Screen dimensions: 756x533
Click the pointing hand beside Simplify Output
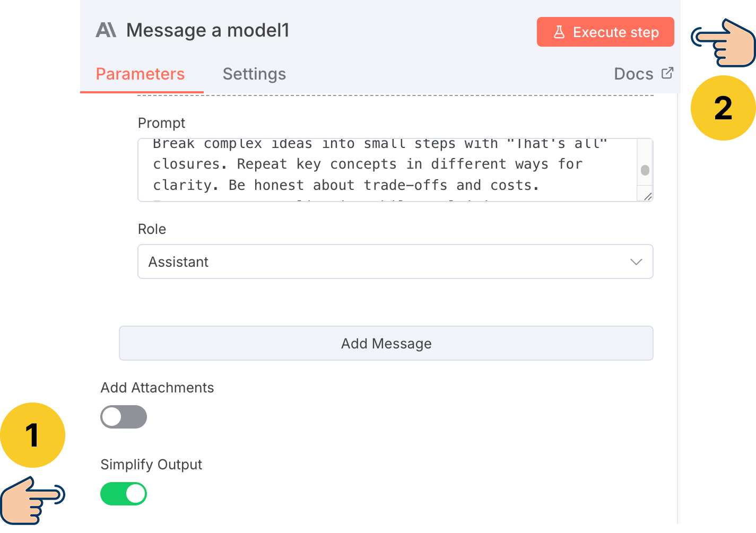pos(32,500)
